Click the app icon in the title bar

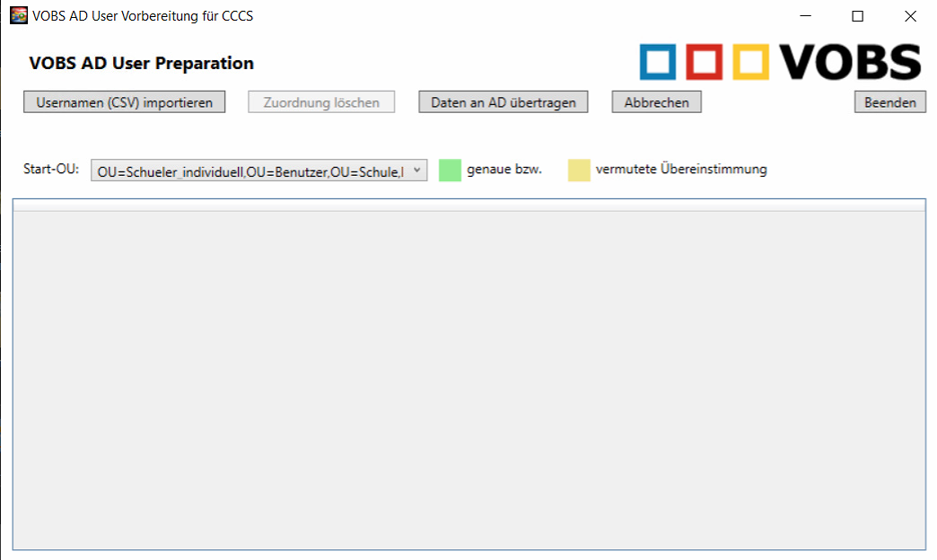click(x=18, y=15)
